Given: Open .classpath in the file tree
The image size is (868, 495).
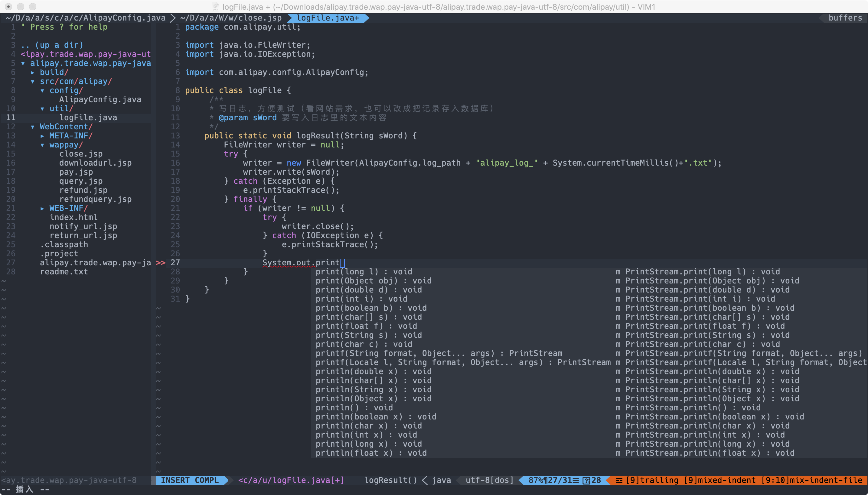Looking at the screenshot, I should click(x=64, y=245).
